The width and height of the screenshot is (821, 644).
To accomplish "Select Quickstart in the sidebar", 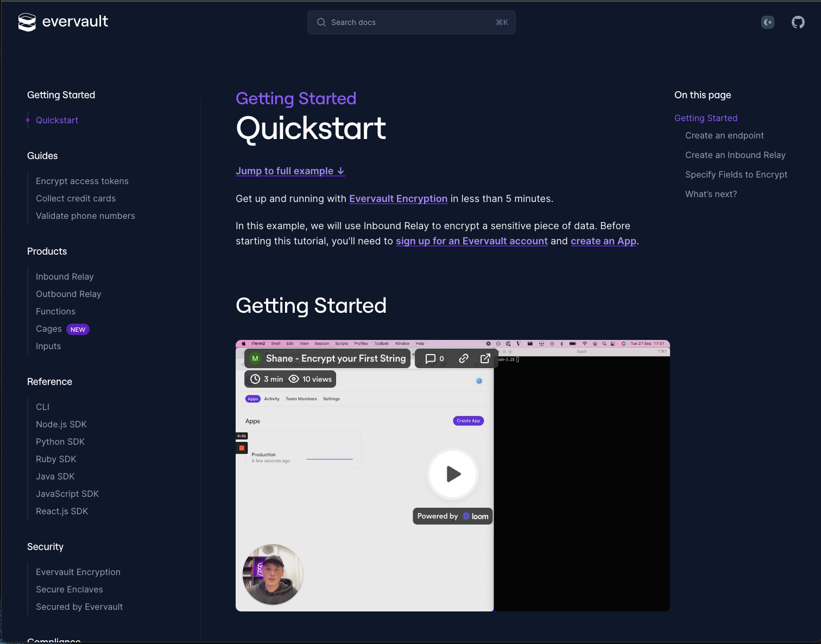I will coord(57,121).
